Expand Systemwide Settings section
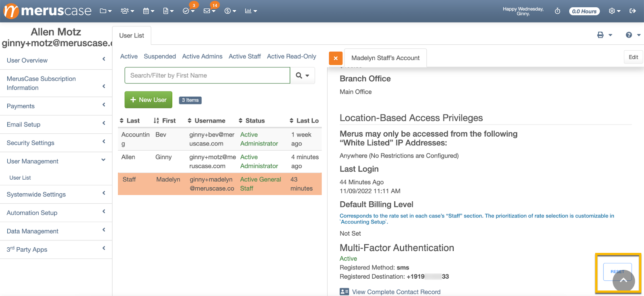The width and height of the screenshot is (644, 296). coord(56,195)
